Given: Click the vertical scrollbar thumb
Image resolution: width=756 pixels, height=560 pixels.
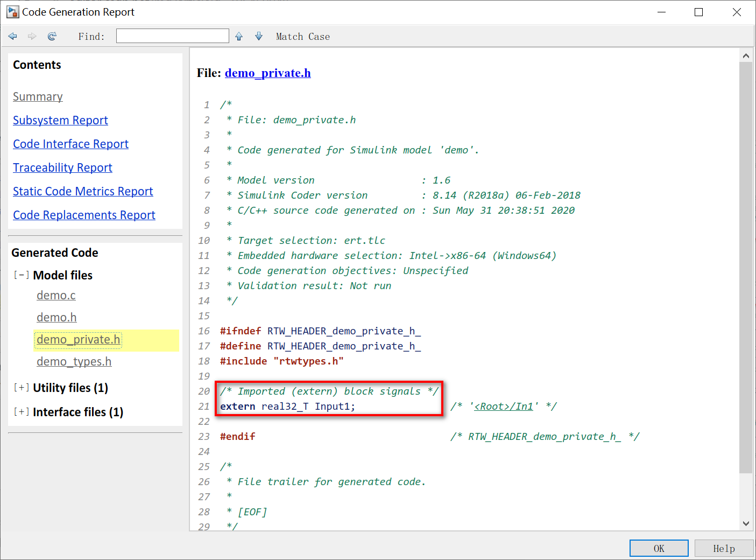Looking at the screenshot, I should (x=746, y=268).
